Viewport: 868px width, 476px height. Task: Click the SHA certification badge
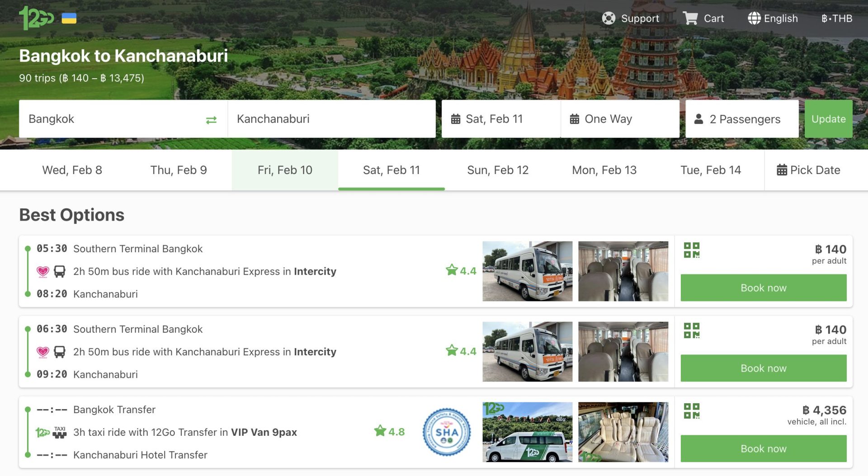pos(446,432)
